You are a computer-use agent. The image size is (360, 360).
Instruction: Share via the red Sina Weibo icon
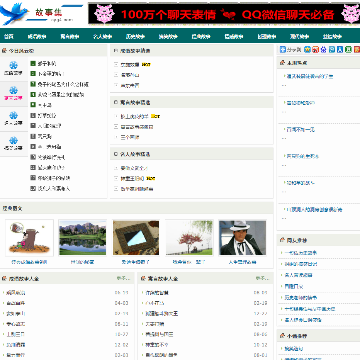pos(315,50)
